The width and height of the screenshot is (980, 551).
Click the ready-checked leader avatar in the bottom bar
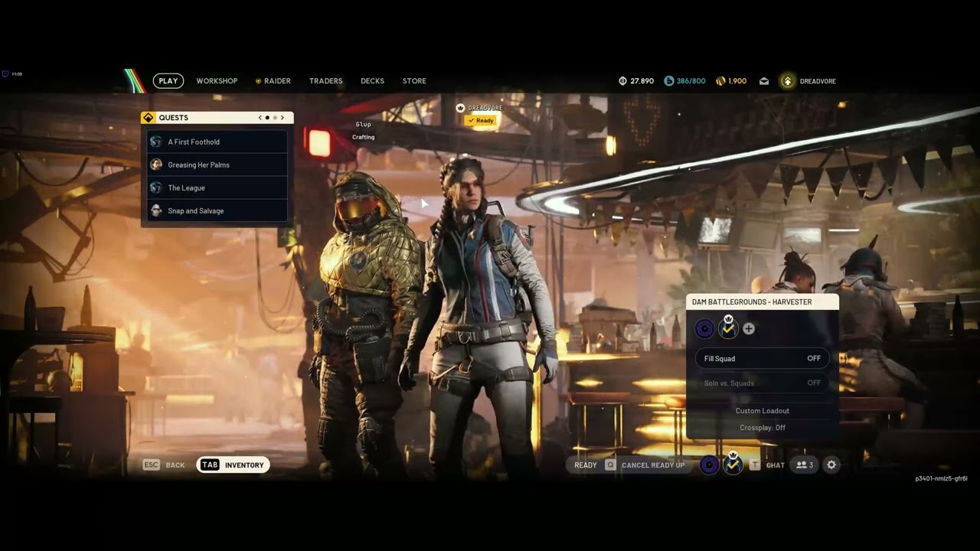[733, 465]
